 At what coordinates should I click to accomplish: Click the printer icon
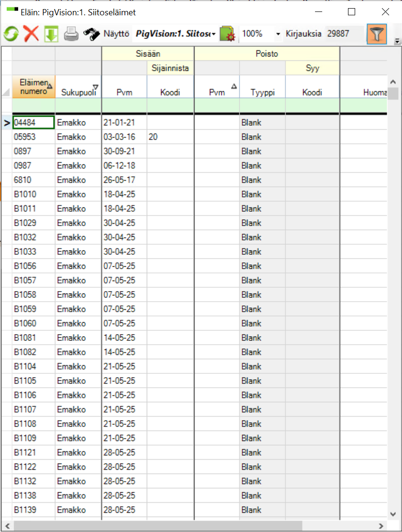click(71, 34)
